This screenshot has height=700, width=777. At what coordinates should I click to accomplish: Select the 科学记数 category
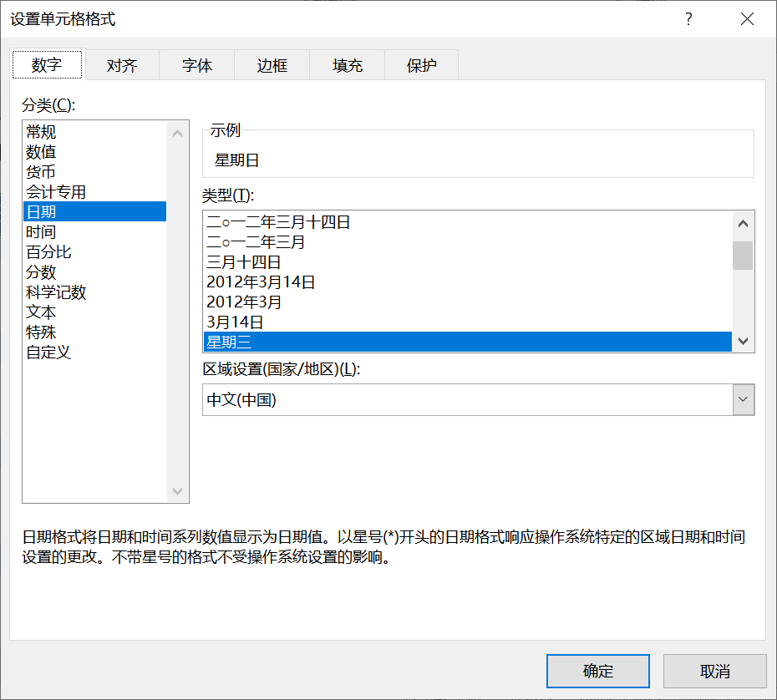(x=94, y=292)
